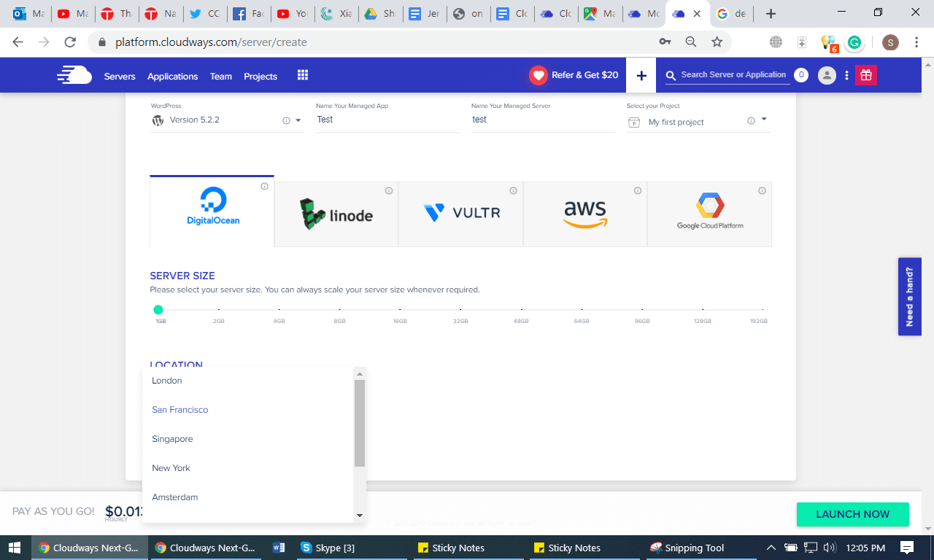Image resolution: width=934 pixels, height=560 pixels.
Task: Open Team in navigation menu
Action: pyautogui.click(x=221, y=77)
